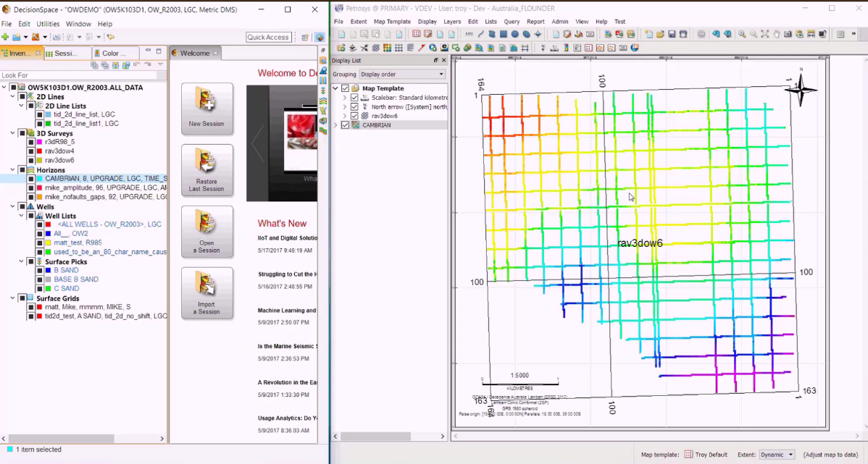Viewport: 868px width, 464px height.
Task: Toggle the rav3dow6 layer checkbox in Display List
Action: click(x=354, y=116)
